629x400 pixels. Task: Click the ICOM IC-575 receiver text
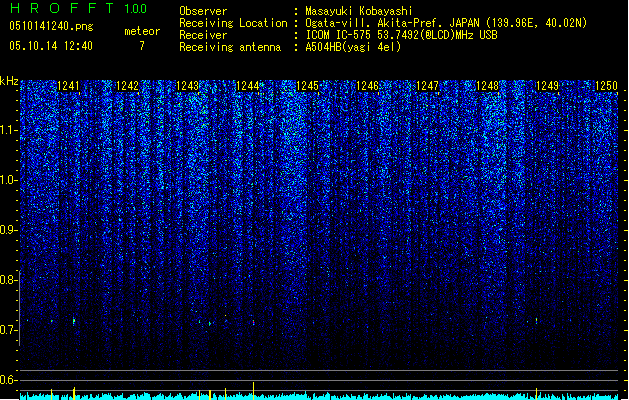coord(402,35)
